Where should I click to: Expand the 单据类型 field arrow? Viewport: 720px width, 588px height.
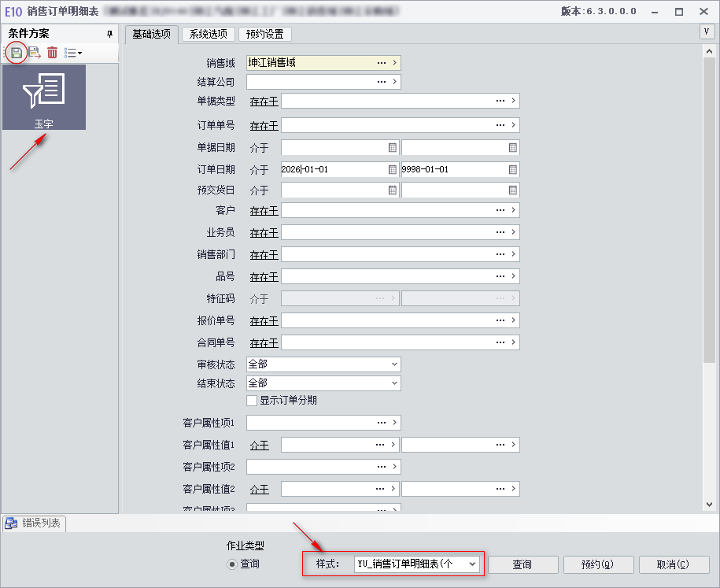(513, 101)
